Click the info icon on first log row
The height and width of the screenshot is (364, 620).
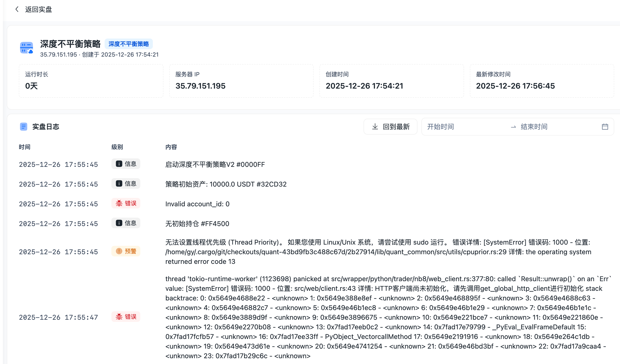coord(119,164)
